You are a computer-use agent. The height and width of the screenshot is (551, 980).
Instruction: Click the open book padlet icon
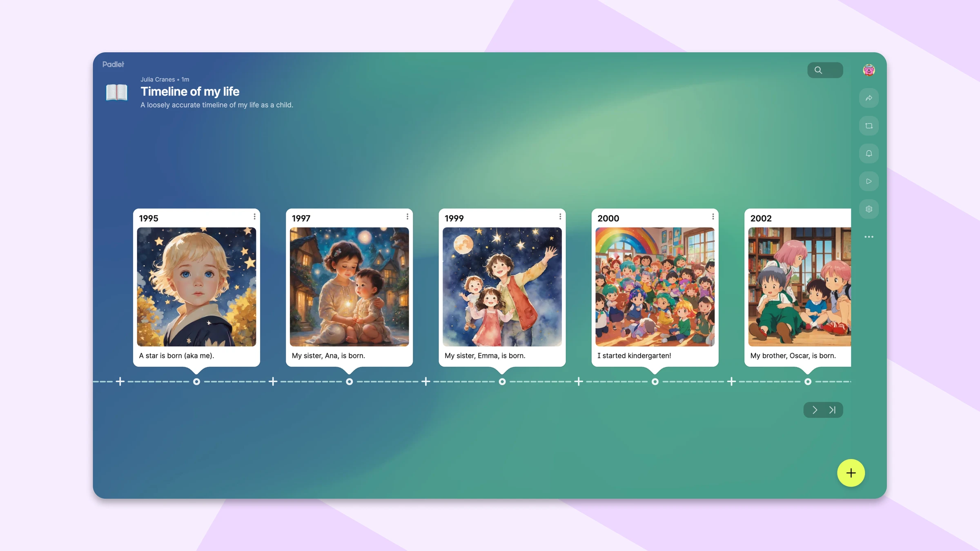pyautogui.click(x=117, y=92)
